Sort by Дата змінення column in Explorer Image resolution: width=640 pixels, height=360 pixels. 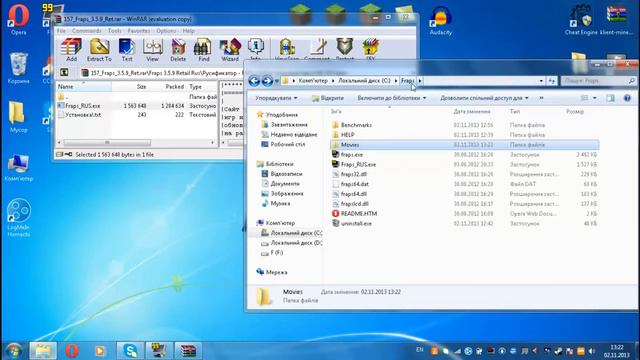click(472, 111)
